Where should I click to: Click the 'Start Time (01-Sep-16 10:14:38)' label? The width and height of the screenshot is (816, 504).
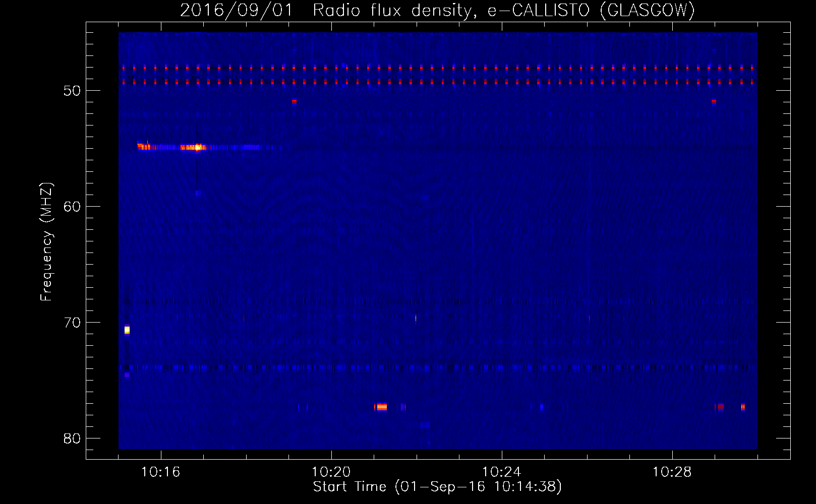pyautogui.click(x=437, y=487)
